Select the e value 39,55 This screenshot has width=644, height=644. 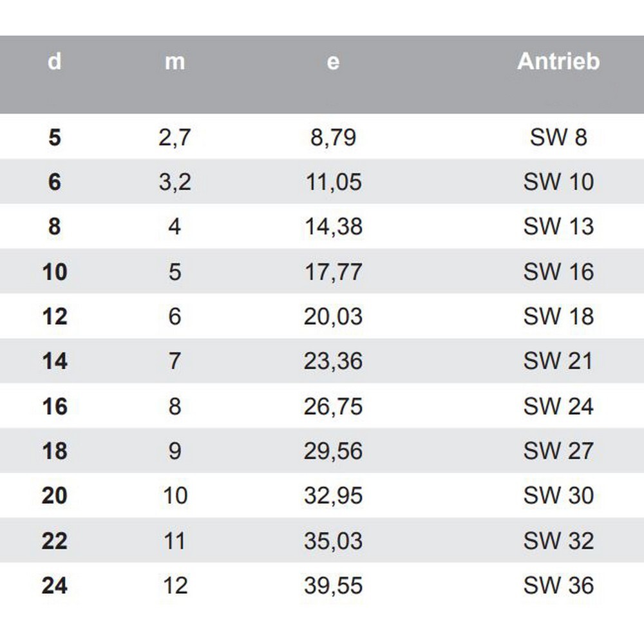tap(333, 586)
